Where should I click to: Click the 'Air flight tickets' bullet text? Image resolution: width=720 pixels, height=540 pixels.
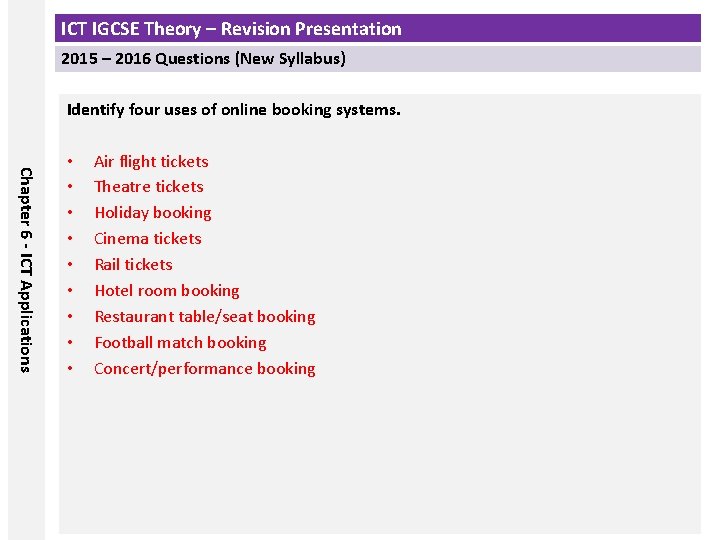151,161
